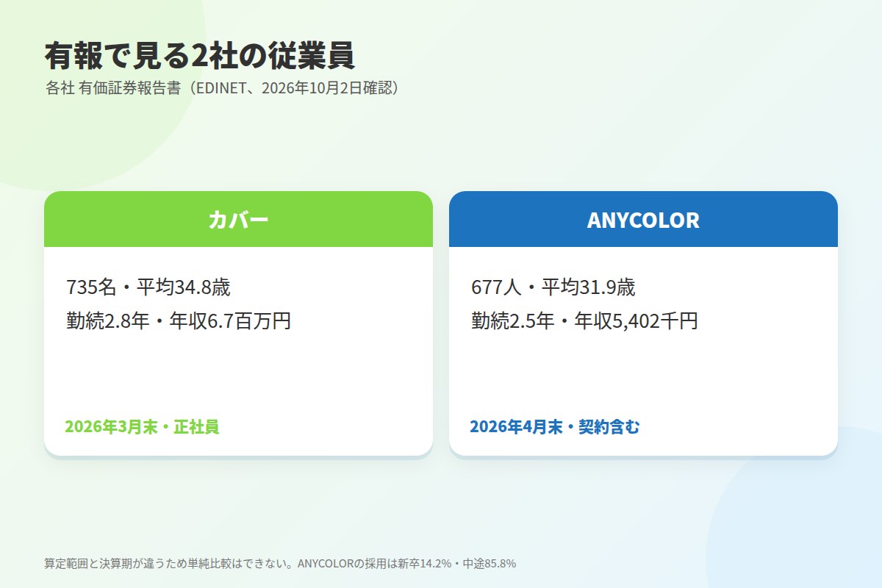Click the line 677人・平均31.9歳
Viewport: 882px width, 588px height.
click(x=553, y=287)
